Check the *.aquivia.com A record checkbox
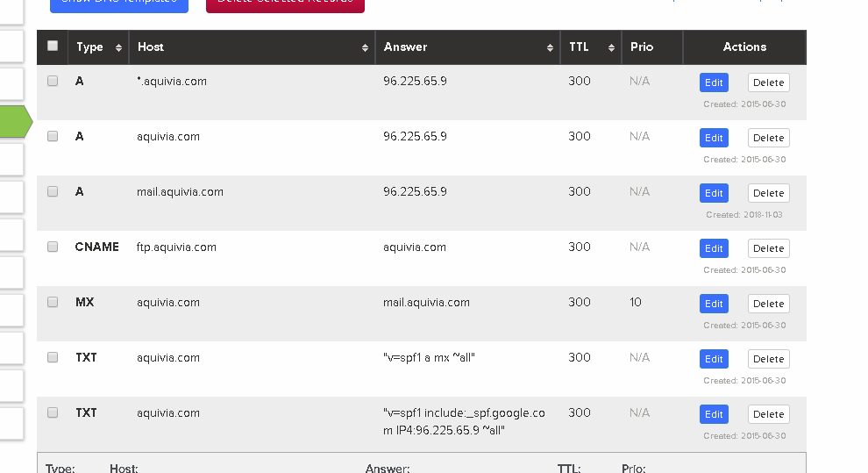Image resolution: width=868 pixels, height=473 pixels. (x=53, y=81)
